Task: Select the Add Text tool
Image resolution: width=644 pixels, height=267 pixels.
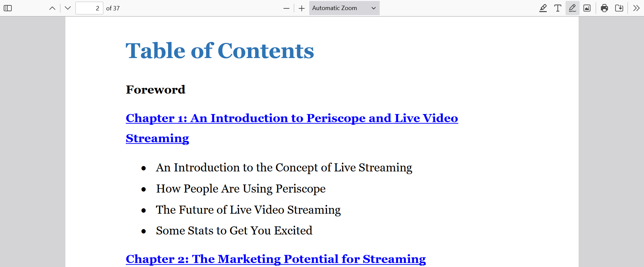Action: click(x=557, y=8)
